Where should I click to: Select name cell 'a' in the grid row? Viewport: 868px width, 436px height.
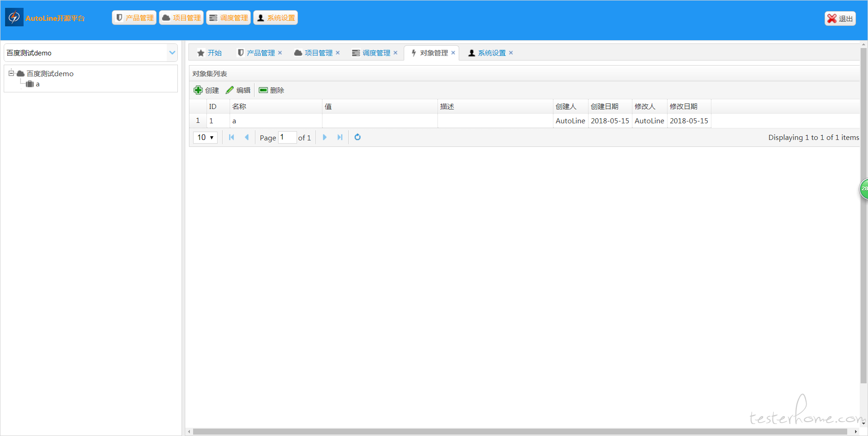(x=276, y=121)
